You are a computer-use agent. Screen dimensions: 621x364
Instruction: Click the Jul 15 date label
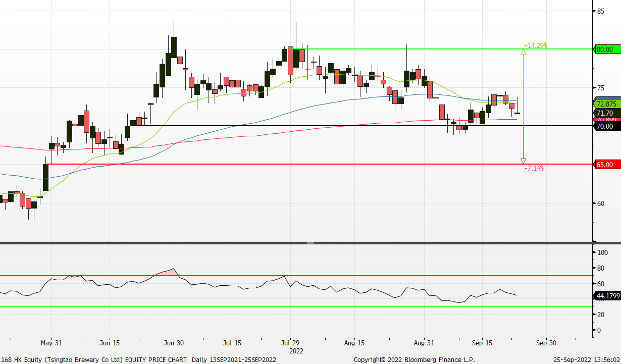(232, 343)
